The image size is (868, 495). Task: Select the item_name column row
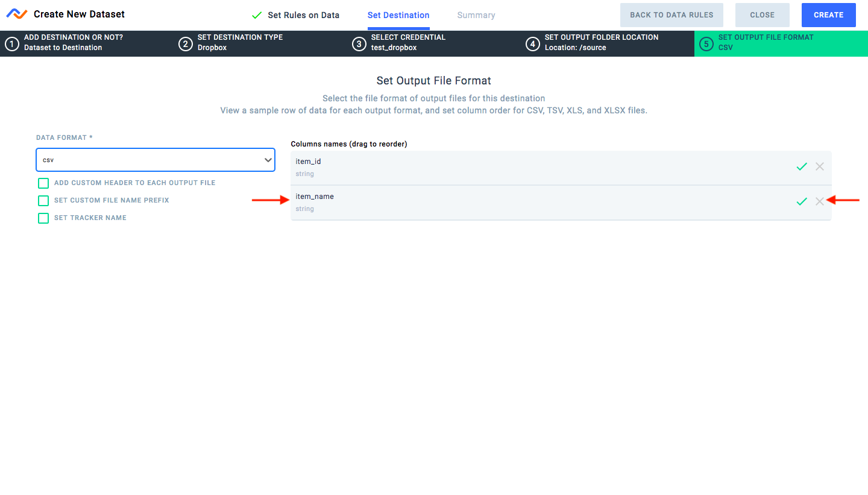tap(561, 203)
